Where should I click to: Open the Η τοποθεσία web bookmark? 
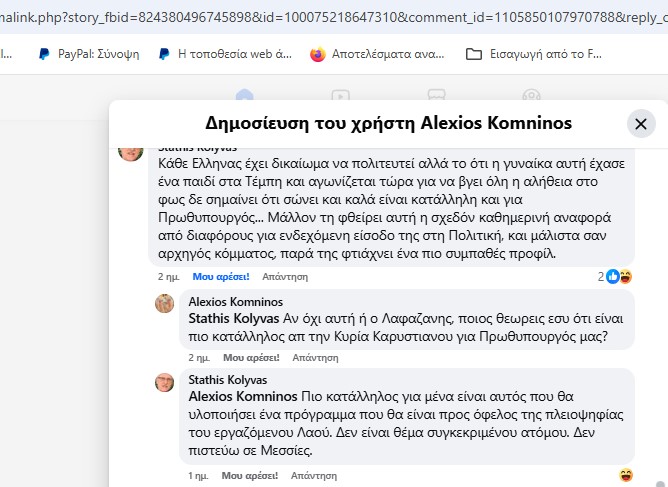[225, 54]
